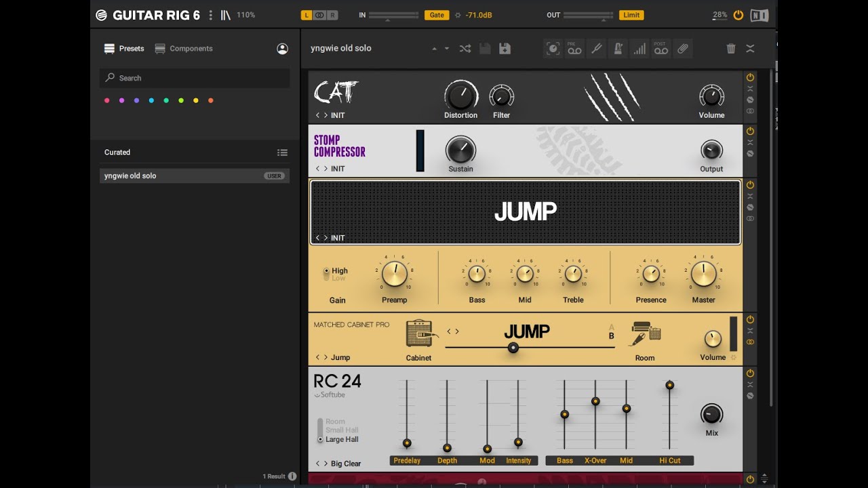Go to next preset with down arrow
This screenshot has height=488, width=868.
coord(446,49)
